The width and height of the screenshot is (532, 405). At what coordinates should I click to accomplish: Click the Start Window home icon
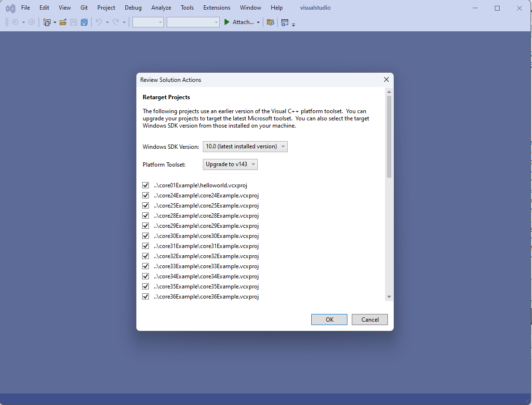[285, 22]
